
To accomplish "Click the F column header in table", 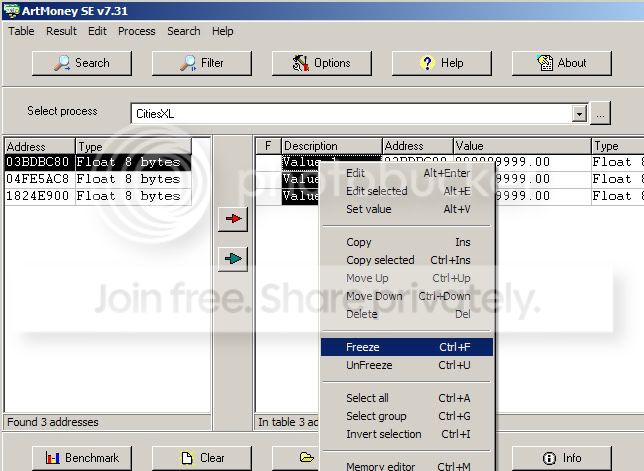I will point(268,146).
